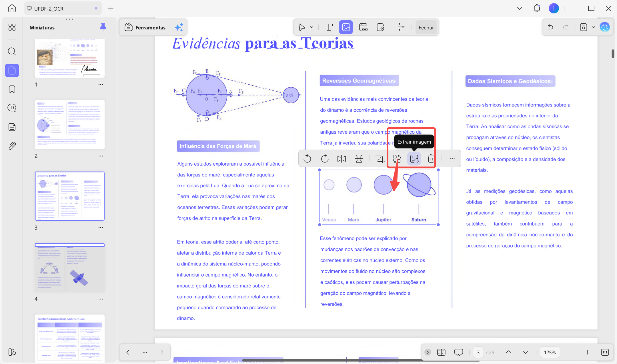Open the search panel icon
The width and height of the screenshot is (617, 364).
tap(12, 51)
